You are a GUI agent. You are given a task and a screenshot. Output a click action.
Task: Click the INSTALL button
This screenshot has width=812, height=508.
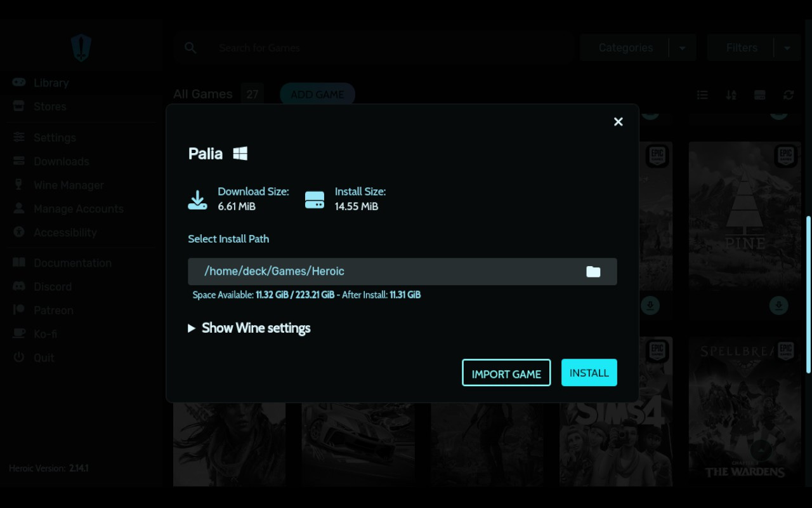click(589, 373)
